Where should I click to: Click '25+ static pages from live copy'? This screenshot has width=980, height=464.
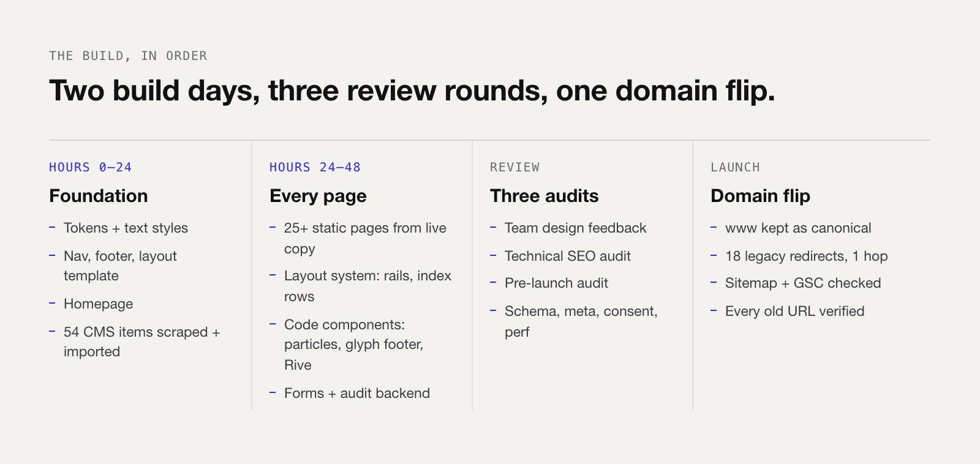[x=365, y=238]
